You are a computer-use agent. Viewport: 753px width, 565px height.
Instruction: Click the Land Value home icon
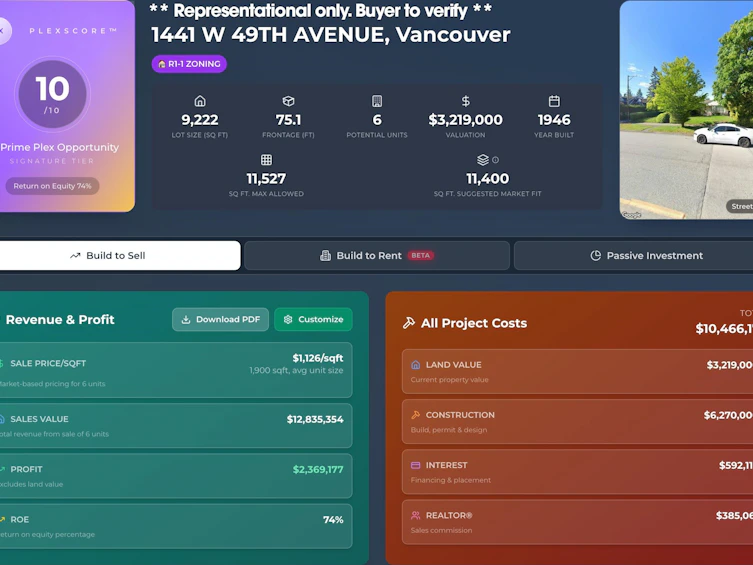[416, 365]
